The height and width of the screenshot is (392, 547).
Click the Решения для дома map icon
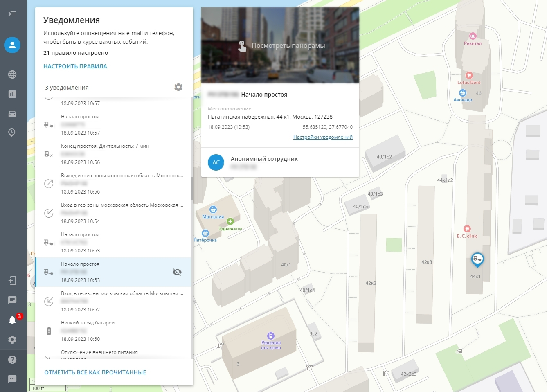click(270, 336)
